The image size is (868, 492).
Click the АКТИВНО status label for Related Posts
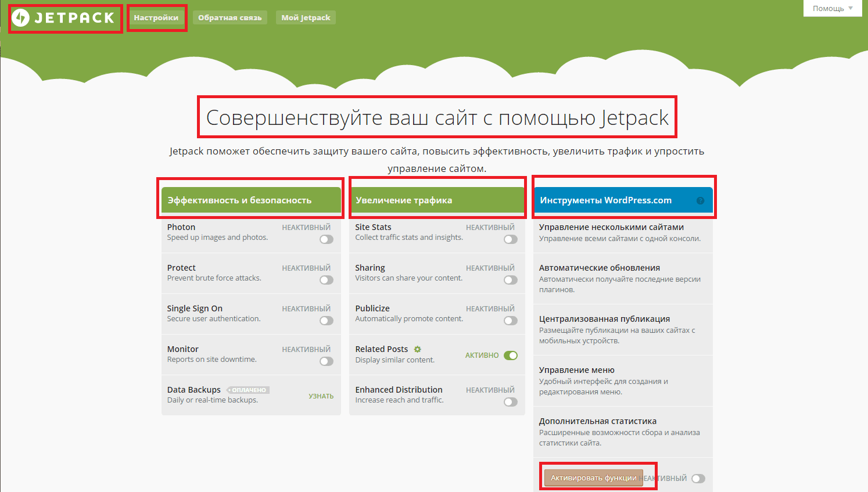(x=482, y=355)
